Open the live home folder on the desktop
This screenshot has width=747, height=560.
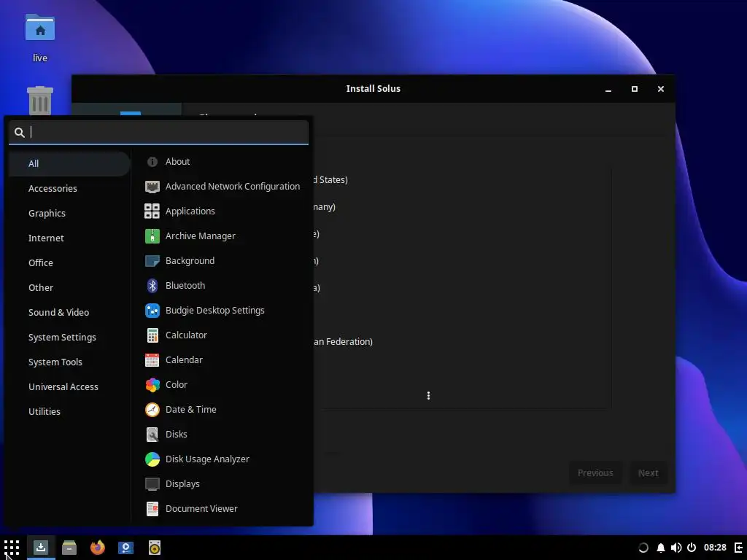point(40,37)
